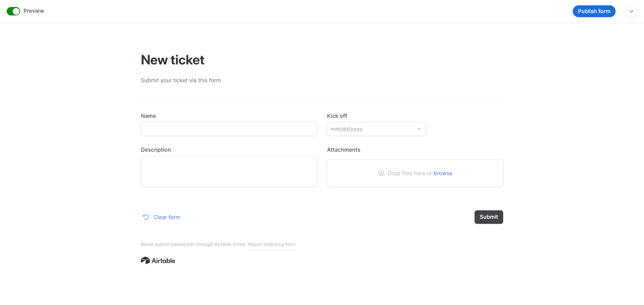Select the Clear form link
The image size is (644, 305).
click(167, 217)
